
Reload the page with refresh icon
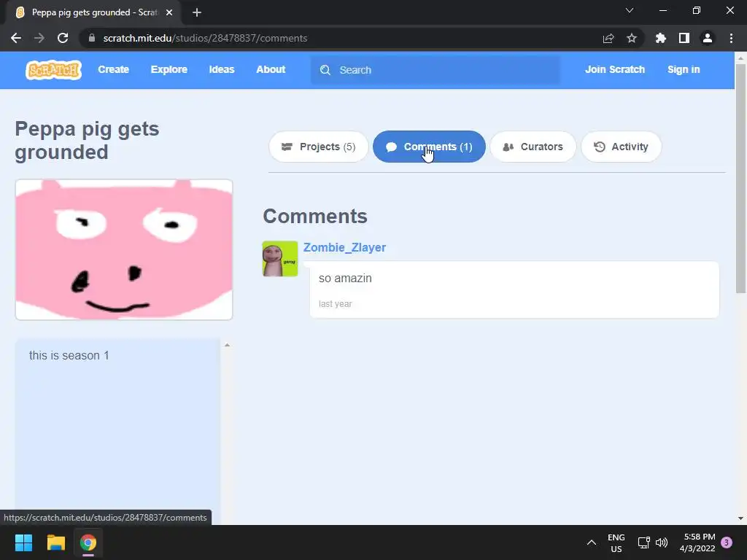point(63,38)
